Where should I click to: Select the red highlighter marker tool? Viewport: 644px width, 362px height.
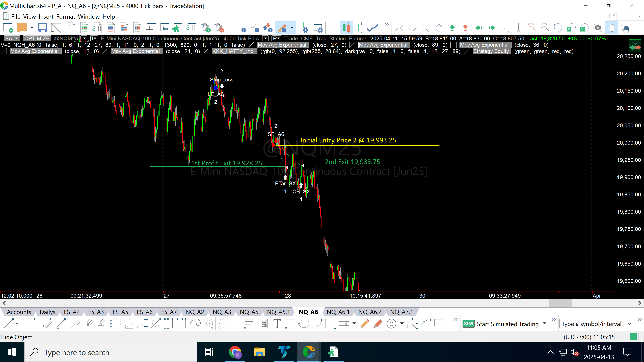pyautogui.click(x=378, y=324)
